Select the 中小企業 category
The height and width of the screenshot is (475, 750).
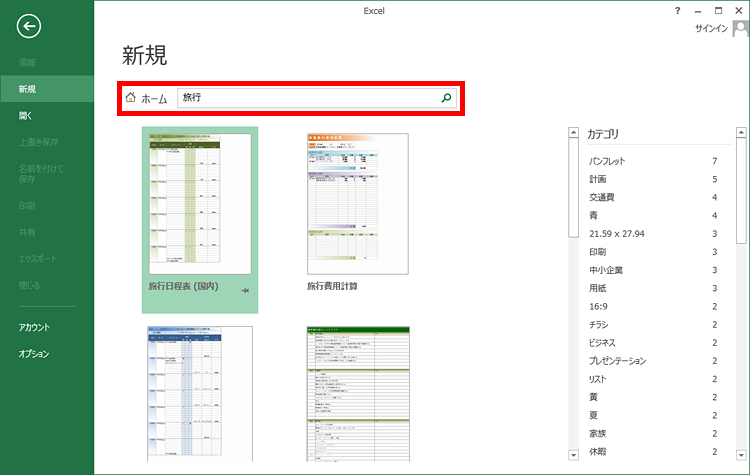click(611, 269)
